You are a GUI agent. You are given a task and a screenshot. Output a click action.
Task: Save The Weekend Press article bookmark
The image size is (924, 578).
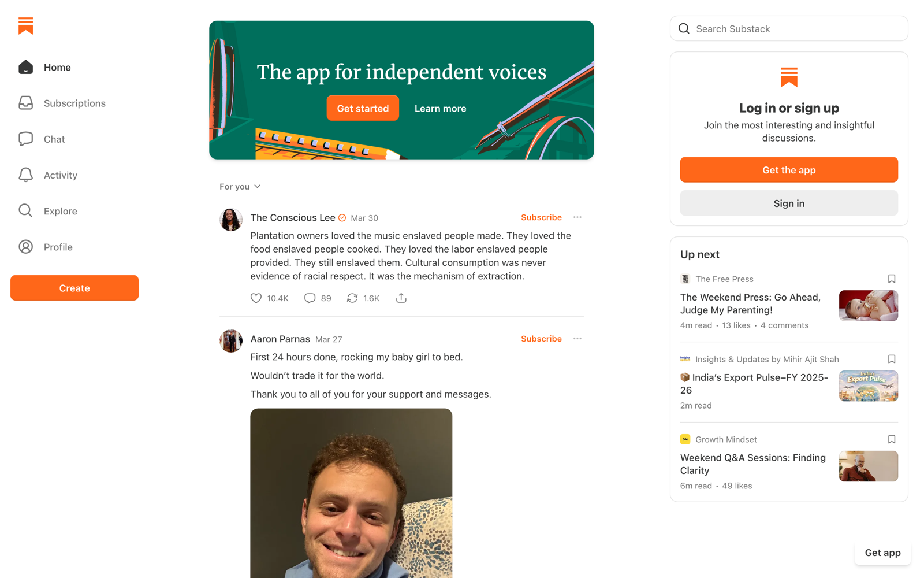892,279
